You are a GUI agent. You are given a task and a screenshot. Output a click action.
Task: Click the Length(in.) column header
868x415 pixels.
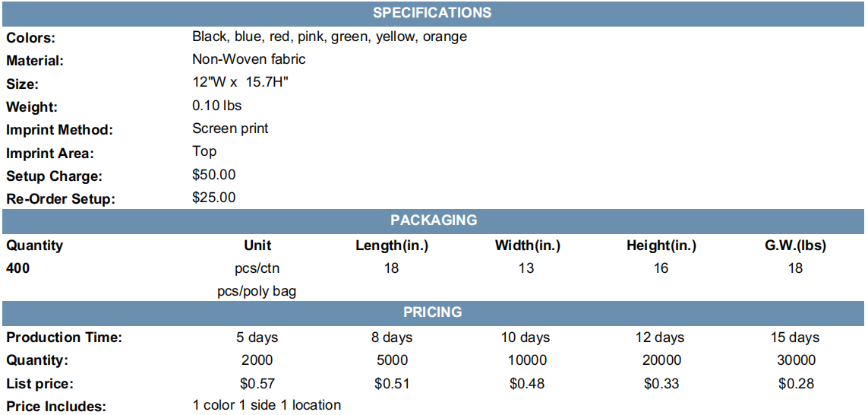392,246
